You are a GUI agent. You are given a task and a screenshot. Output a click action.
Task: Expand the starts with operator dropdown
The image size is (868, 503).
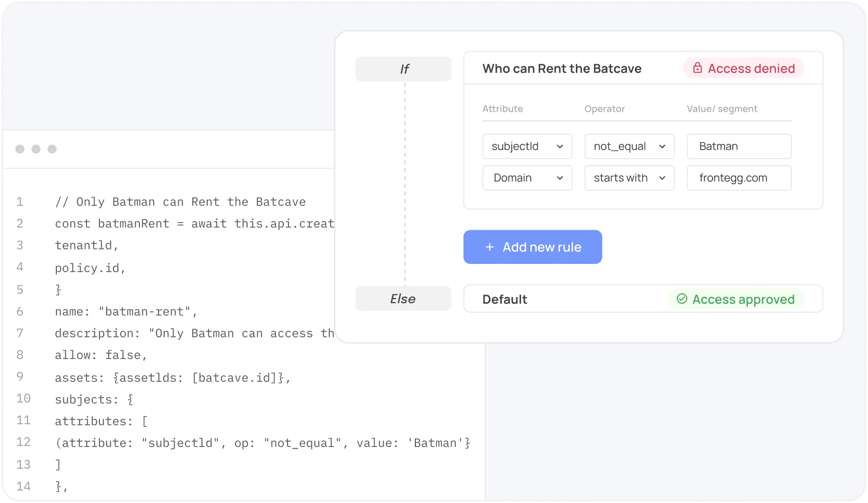(629, 178)
